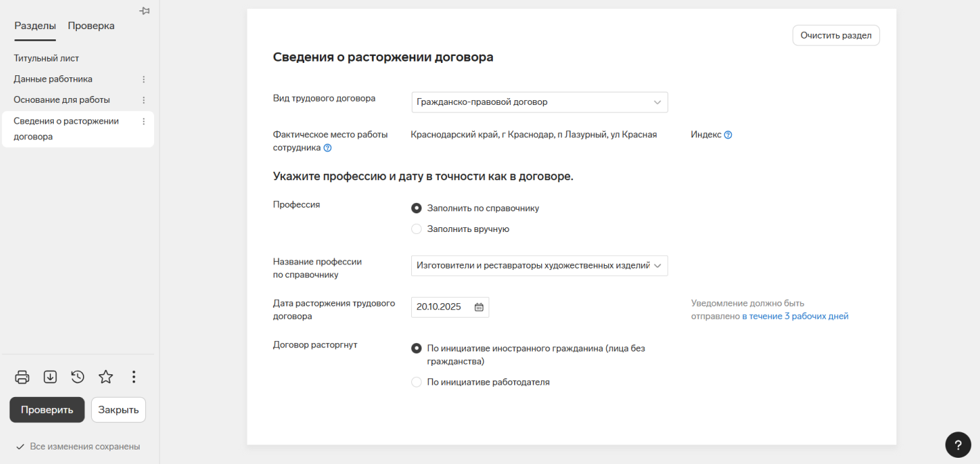The width and height of the screenshot is (980, 464).
Task: Switch to the Проверка tab
Action: pyautogui.click(x=91, y=26)
